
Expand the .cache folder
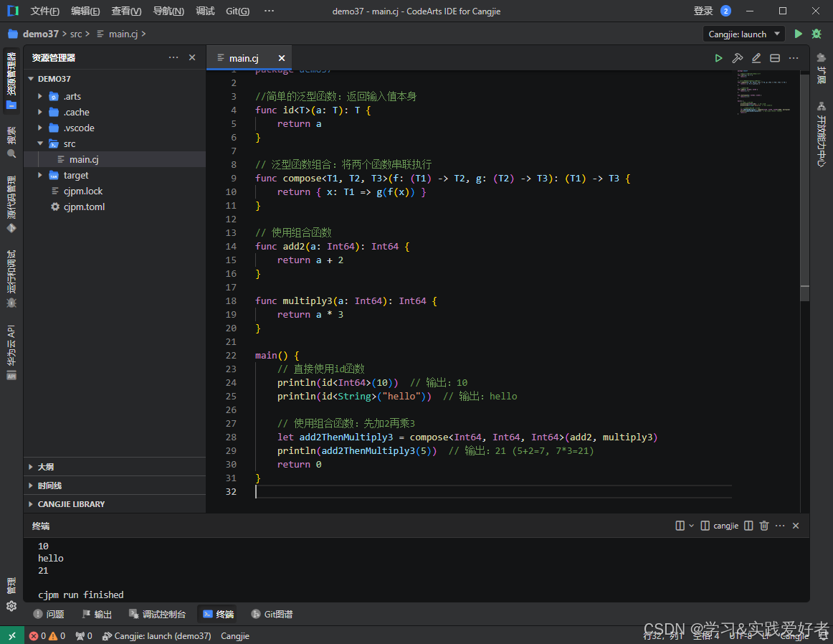(40, 112)
